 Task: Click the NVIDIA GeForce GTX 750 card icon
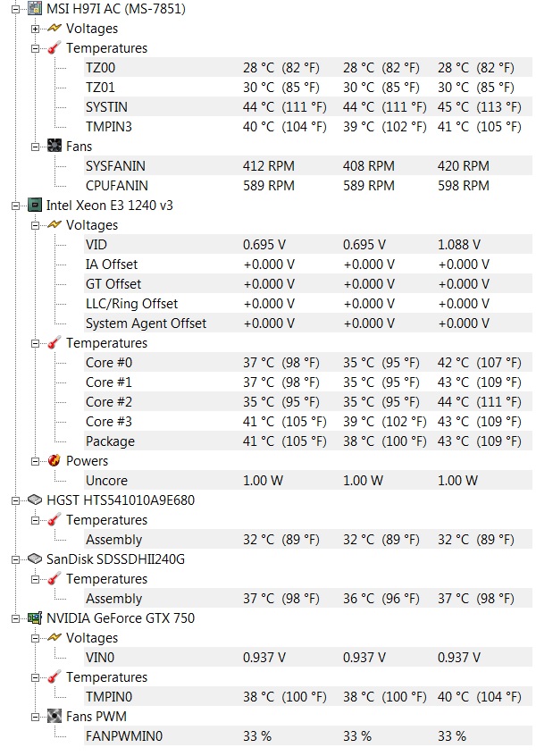[x=35, y=618]
